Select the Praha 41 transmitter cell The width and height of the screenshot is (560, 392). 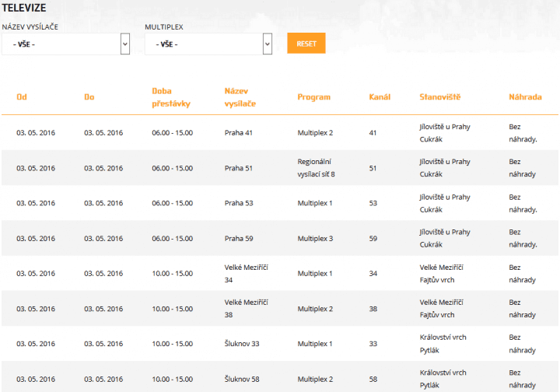point(239,133)
